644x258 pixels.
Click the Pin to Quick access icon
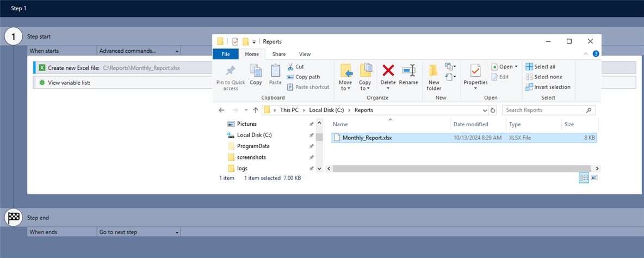pos(231,71)
